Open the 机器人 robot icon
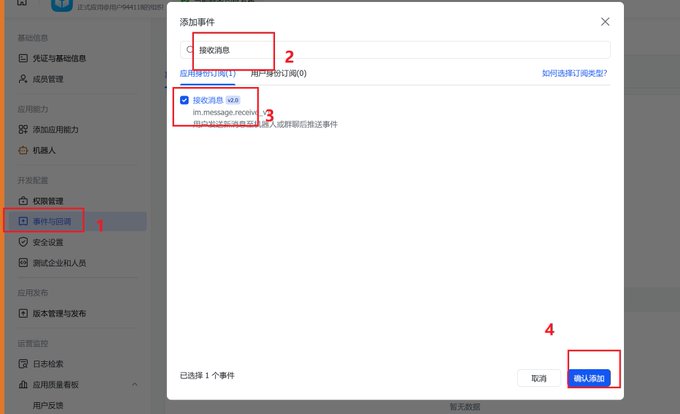The height and width of the screenshot is (414, 680). 23,150
